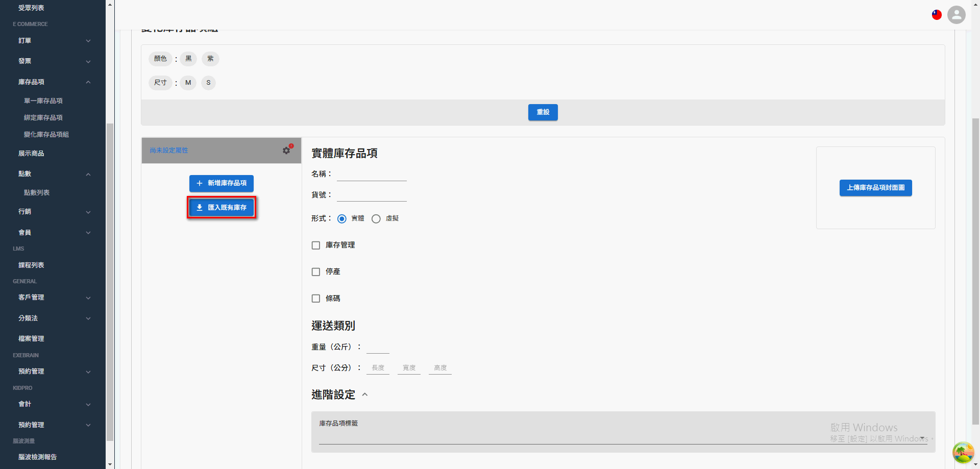
Task: Open 課程列表 in sidebar
Action: tap(31, 265)
